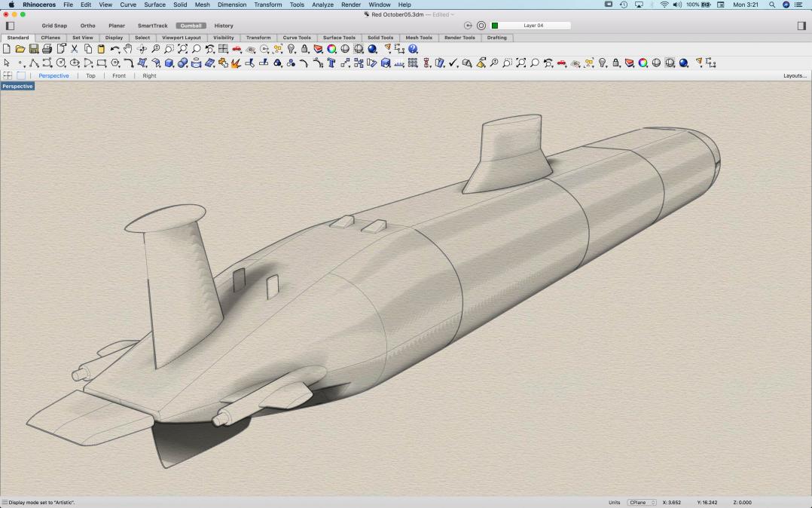This screenshot has width=812, height=508.
Task: Open the Layer 04 layer selector
Action: pos(533,26)
